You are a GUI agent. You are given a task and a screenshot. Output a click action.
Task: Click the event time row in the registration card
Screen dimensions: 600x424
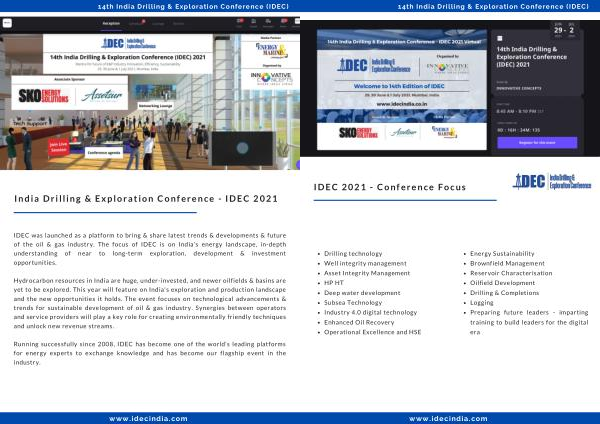[x=520, y=111]
